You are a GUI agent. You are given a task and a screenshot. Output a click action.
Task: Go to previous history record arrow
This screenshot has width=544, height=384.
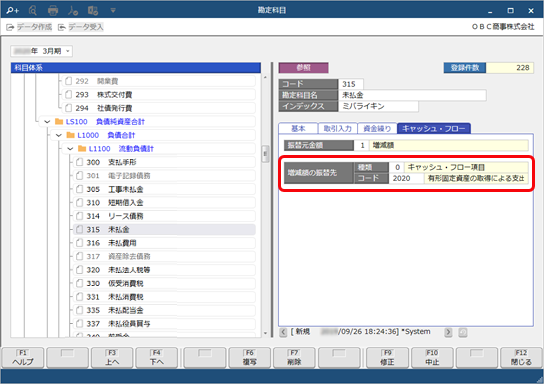(x=283, y=332)
